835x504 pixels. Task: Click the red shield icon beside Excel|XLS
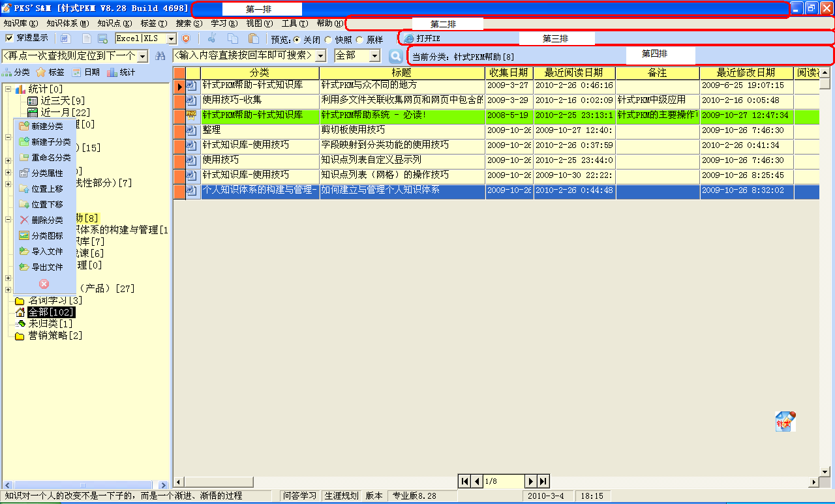click(x=186, y=39)
